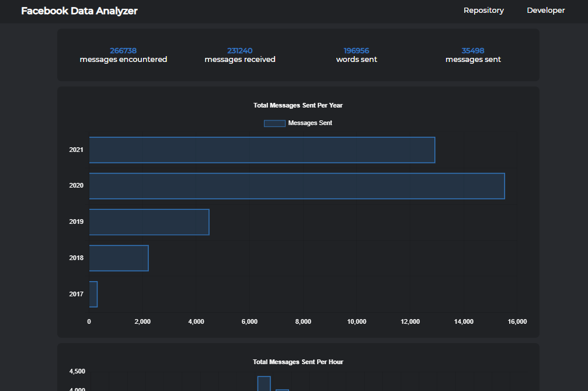Click the 16,000 x-axis tick label
This screenshot has width=588, height=391.
(x=517, y=321)
